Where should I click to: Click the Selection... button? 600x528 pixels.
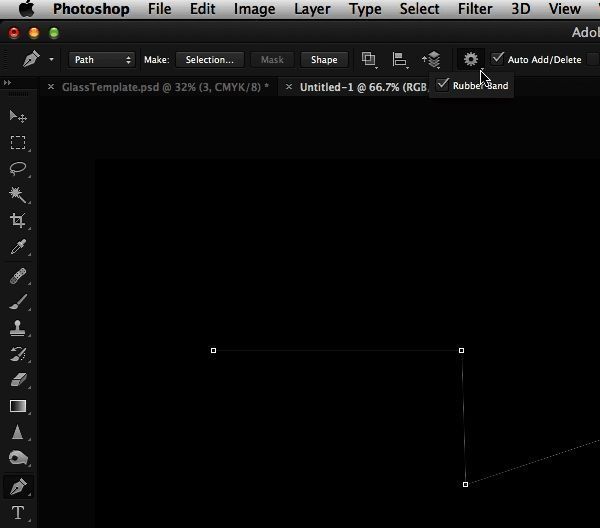[210, 60]
